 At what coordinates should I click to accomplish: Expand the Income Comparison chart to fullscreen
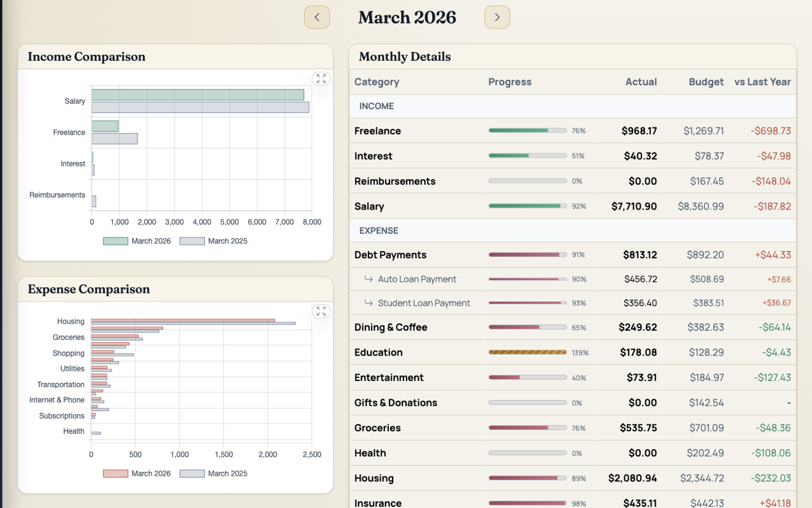(x=321, y=79)
